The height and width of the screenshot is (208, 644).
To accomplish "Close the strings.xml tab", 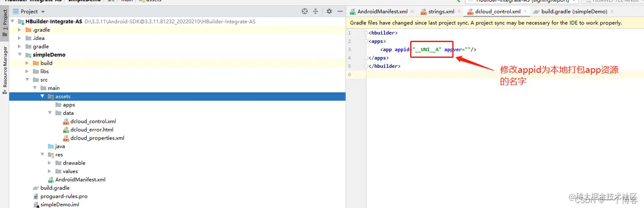I will click(459, 11).
